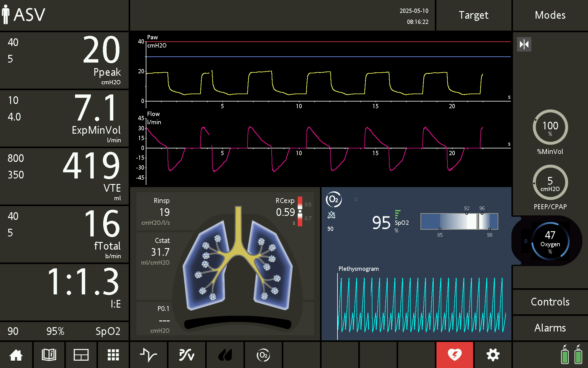
Task: Click the P/V tool icon
Action: pos(187,355)
